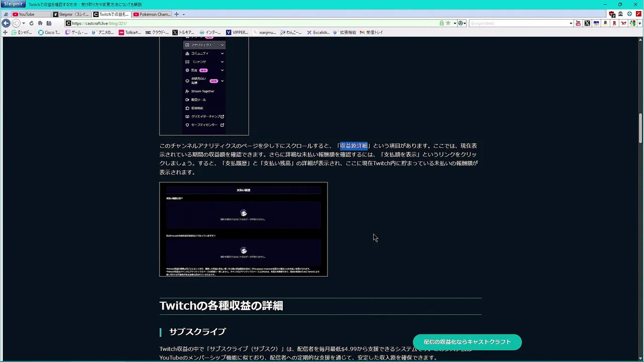The image size is (644, 362).
Task: Open the 拡張機能 bookmark
Action: tap(345, 32)
